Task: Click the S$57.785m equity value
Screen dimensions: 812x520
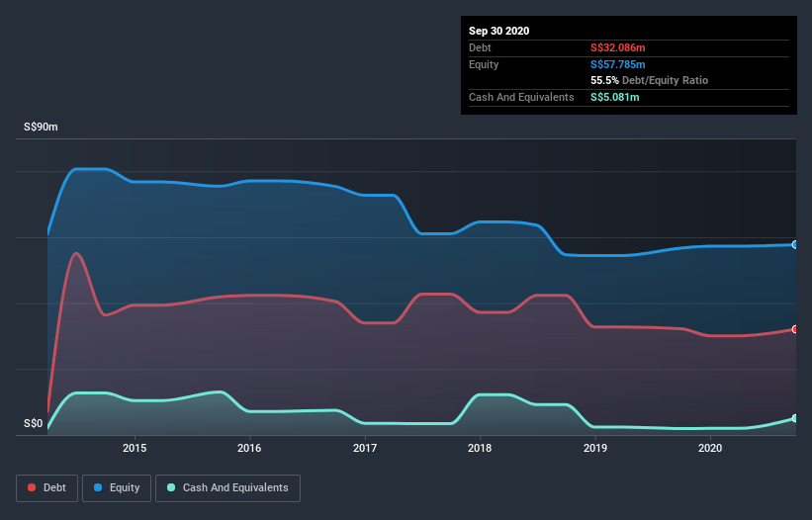Action: (618, 64)
